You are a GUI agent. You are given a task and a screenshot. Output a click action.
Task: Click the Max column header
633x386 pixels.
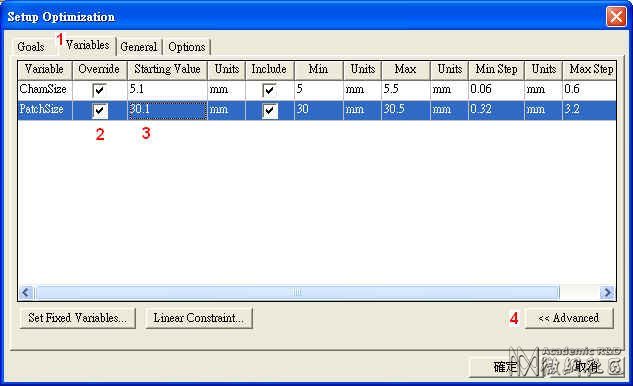[x=406, y=70]
